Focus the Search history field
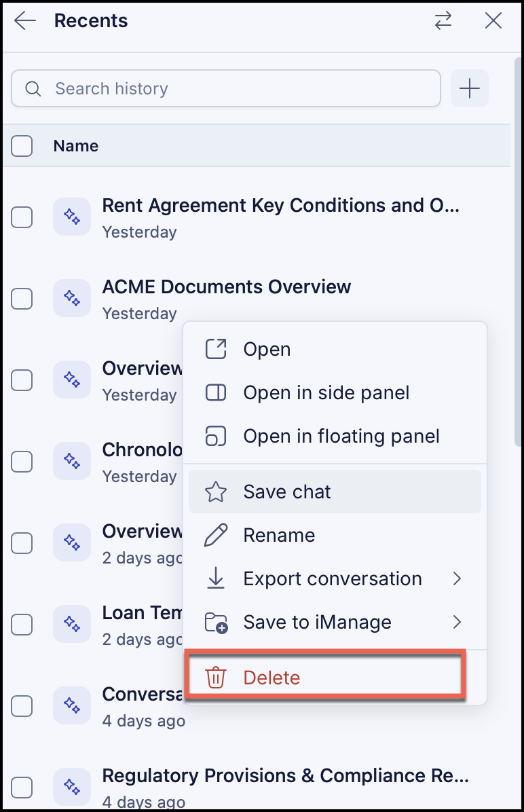 [226, 88]
